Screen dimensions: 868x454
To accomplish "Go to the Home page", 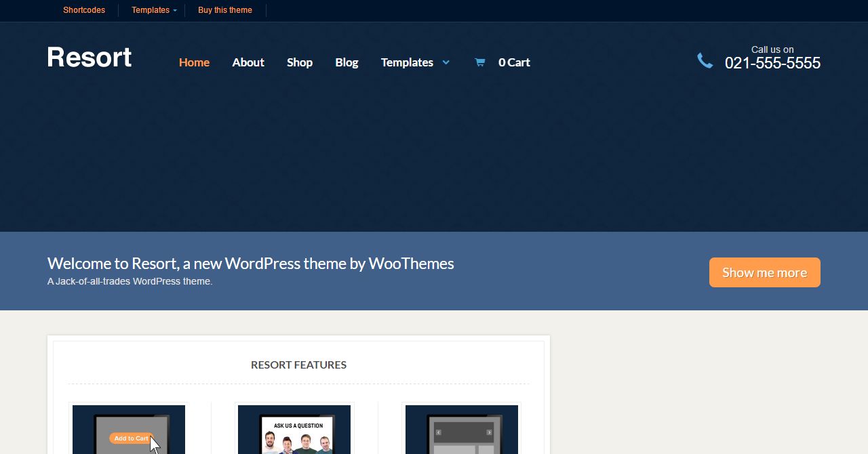I will pos(194,62).
